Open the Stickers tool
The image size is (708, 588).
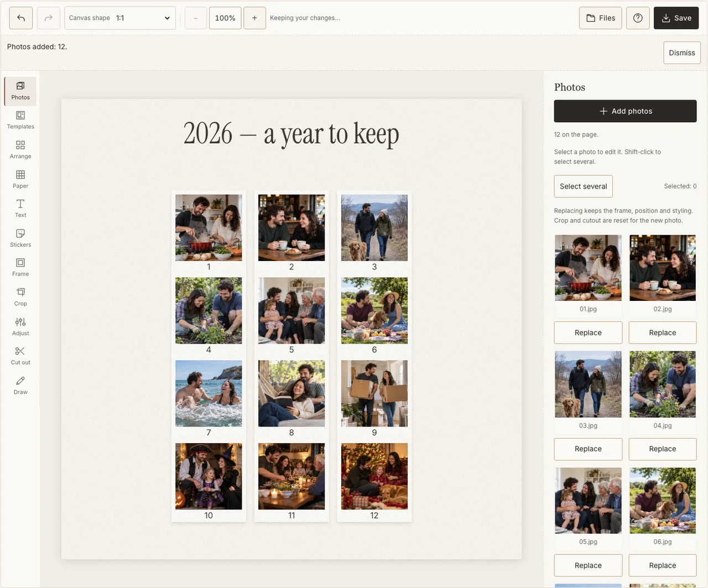[x=20, y=238]
